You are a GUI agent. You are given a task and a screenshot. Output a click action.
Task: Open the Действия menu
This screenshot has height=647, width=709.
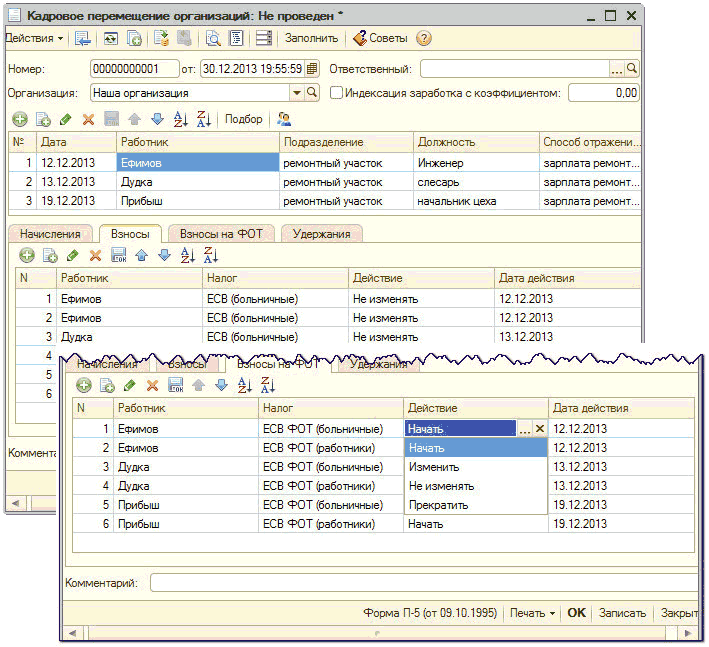point(34,38)
